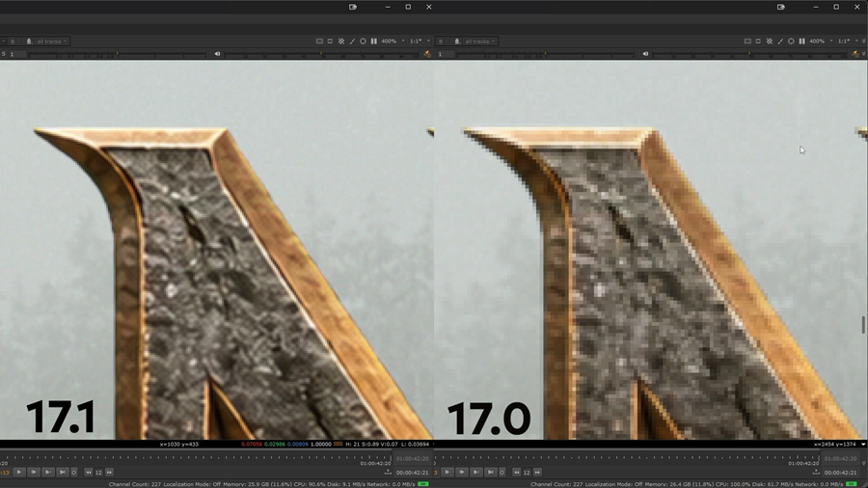Toggle the guides/format overlay icon in right viewer
The image size is (868, 488).
(x=747, y=41)
